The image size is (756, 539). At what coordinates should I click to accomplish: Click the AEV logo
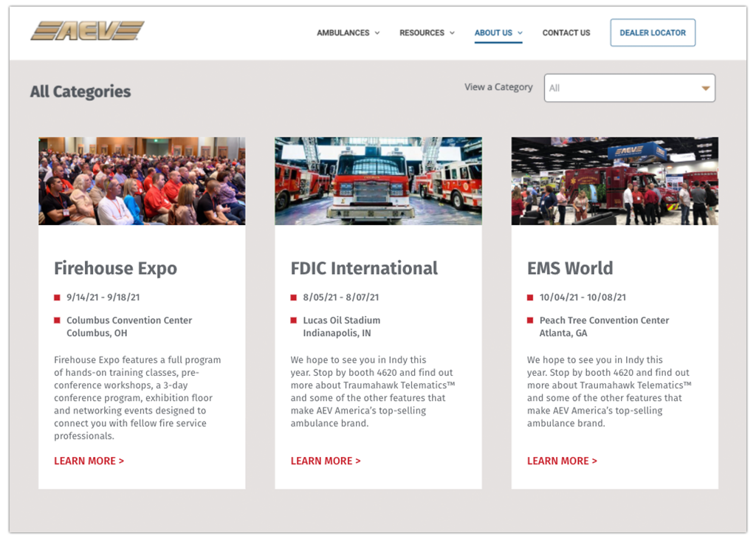click(x=87, y=31)
